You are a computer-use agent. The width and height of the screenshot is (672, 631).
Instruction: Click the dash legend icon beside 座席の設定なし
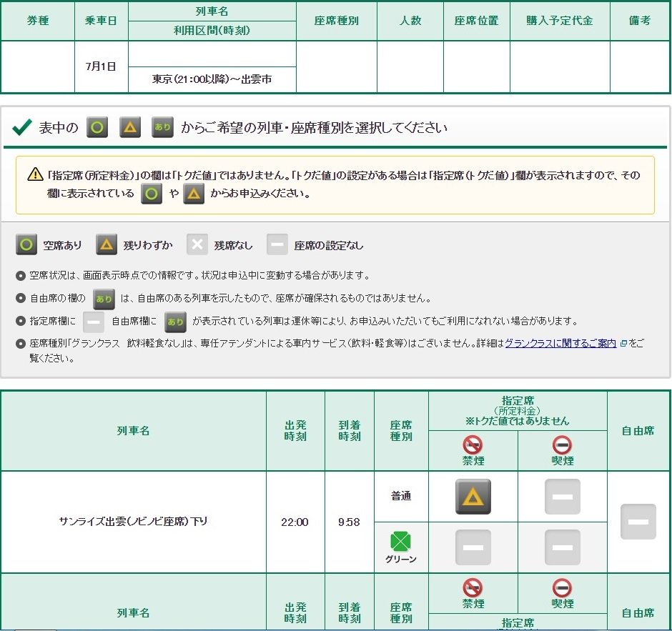[x=277, y=244]
